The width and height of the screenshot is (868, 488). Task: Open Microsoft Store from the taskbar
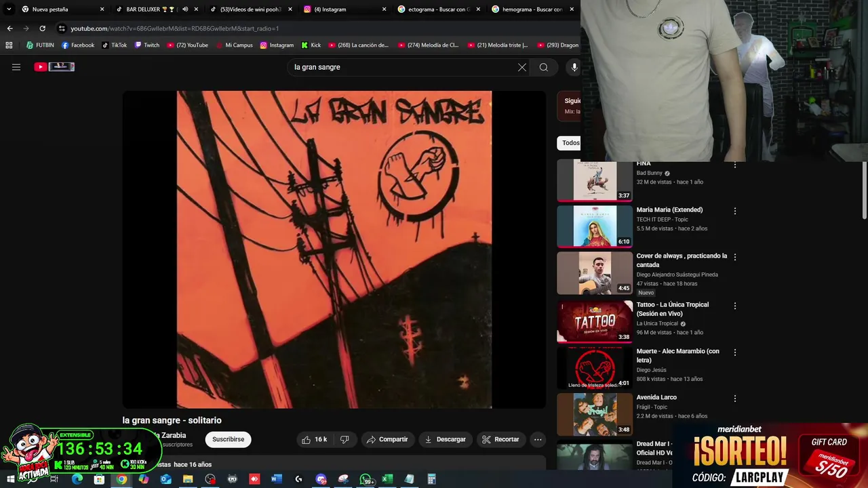pyautogui.click(x=99, y=479)
